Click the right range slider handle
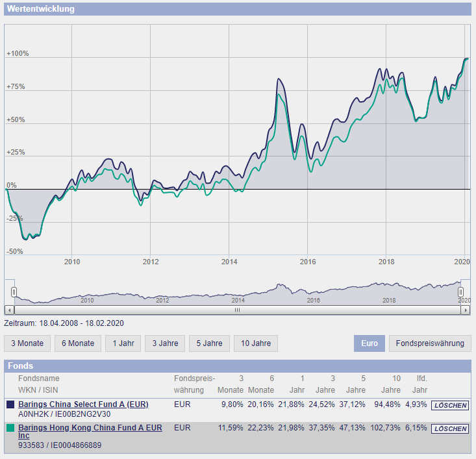The image size is (476, 459). 460,292
